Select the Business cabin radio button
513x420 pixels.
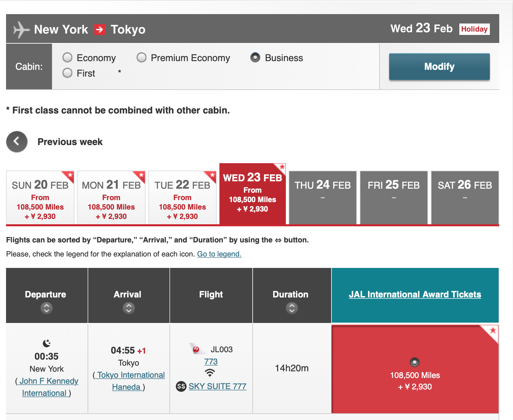[255, 58]
